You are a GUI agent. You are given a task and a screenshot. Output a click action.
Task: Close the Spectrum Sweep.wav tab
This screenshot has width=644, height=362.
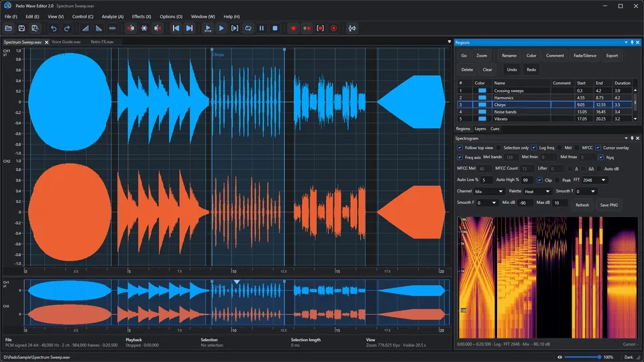(x=46, y=42)
